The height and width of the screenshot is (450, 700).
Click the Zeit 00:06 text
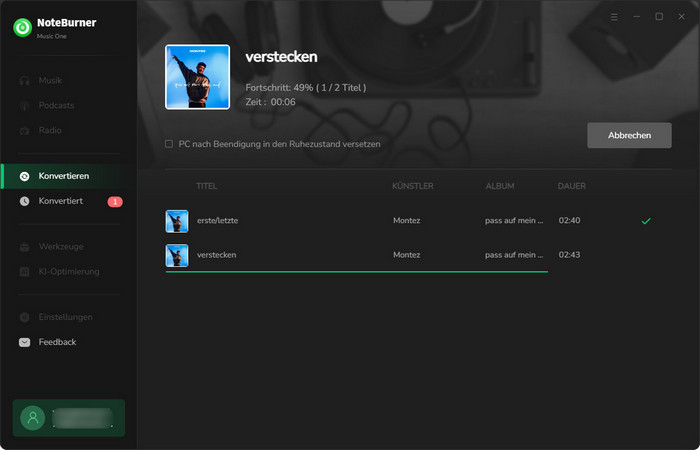[x=271, y=102]
